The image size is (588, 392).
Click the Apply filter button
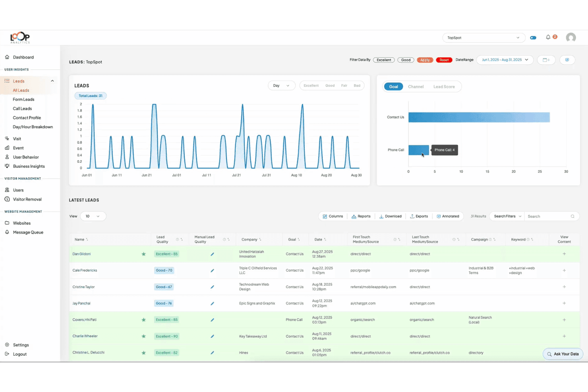[x=425, y=60]
